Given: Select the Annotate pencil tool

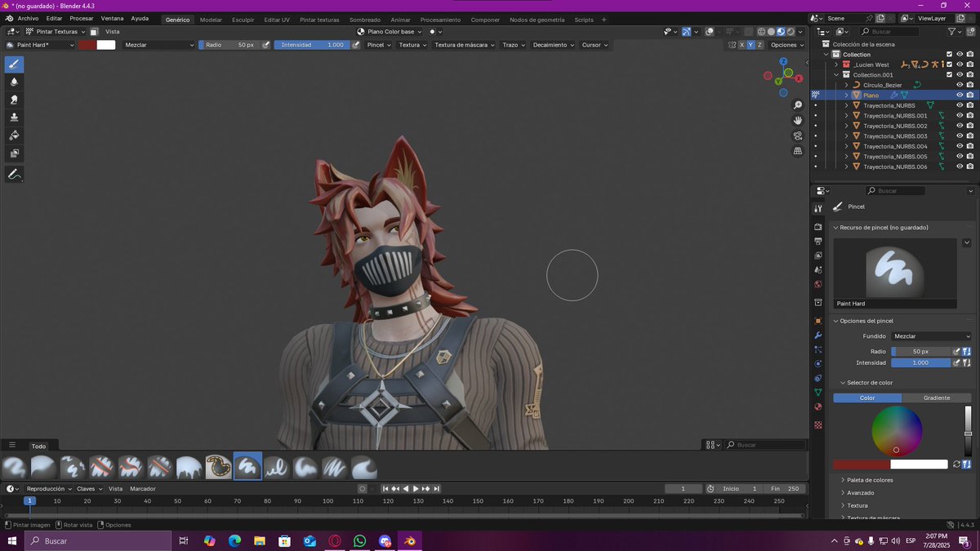Looking at the screenshot, I should (x=14, y=175).
